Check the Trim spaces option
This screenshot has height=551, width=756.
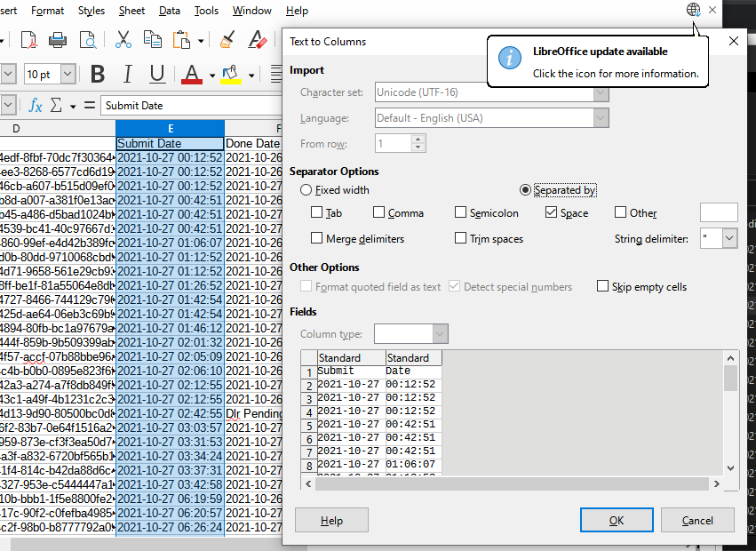pyautogui.click(x=461, y=238)
